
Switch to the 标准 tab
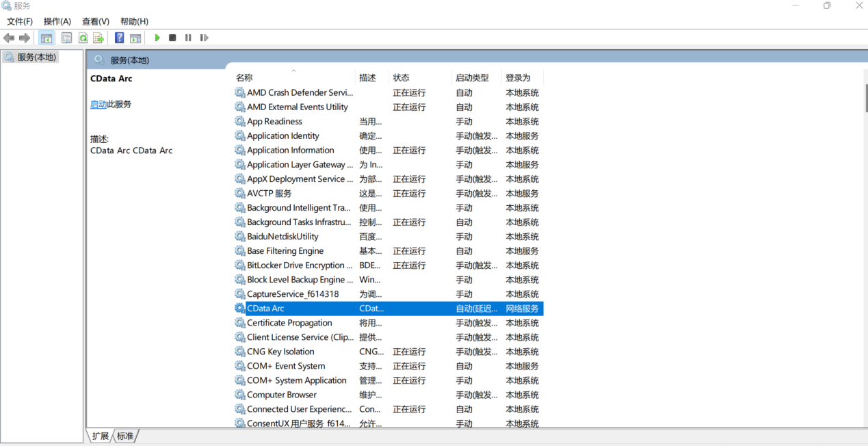pos(125,436)
